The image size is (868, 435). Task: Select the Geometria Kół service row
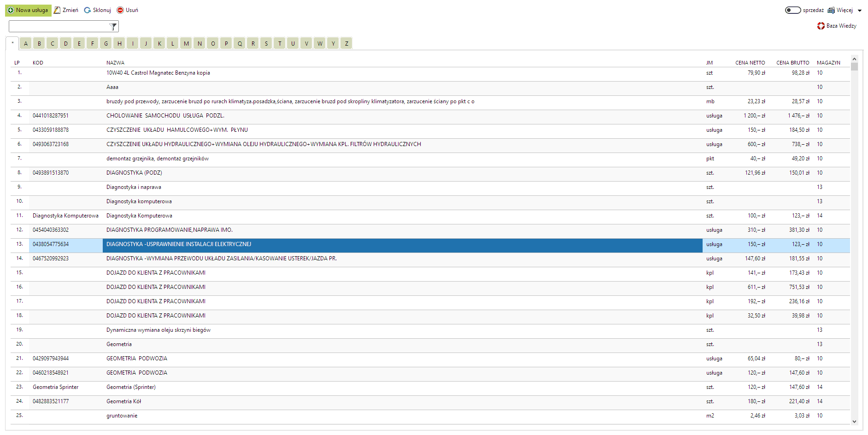click(123, 401)
